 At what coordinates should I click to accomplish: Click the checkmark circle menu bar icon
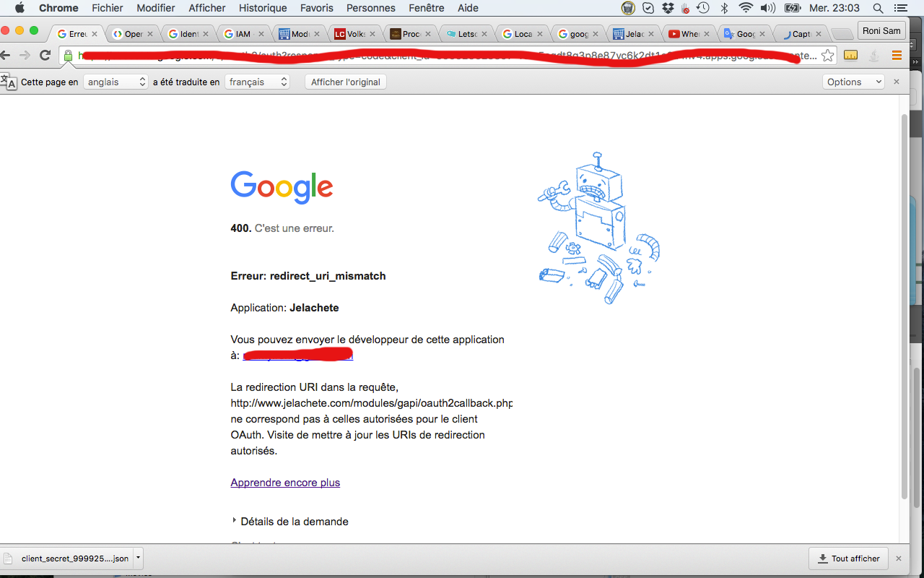click(648, 8)
